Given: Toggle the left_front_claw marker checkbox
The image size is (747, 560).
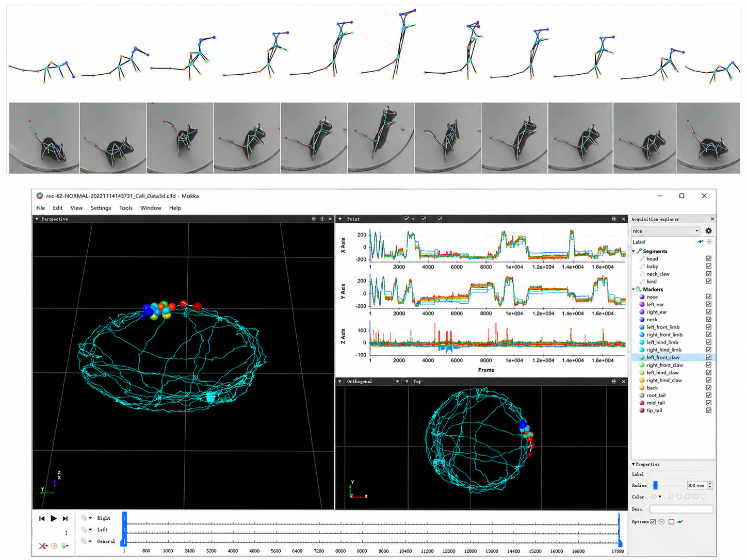Looking at the screenshot, I should click(709, 357).
